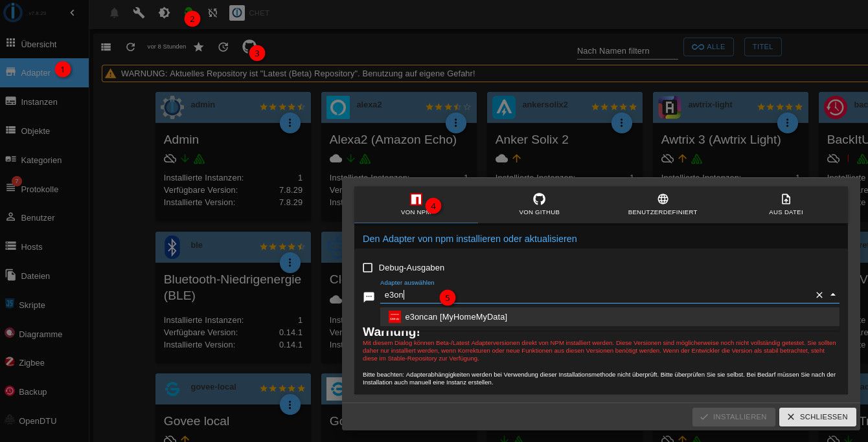This screenshot has height=442, width=868.
Task: Refresh the adapter list
Action: pyautogui.click(x=130, y=47)
